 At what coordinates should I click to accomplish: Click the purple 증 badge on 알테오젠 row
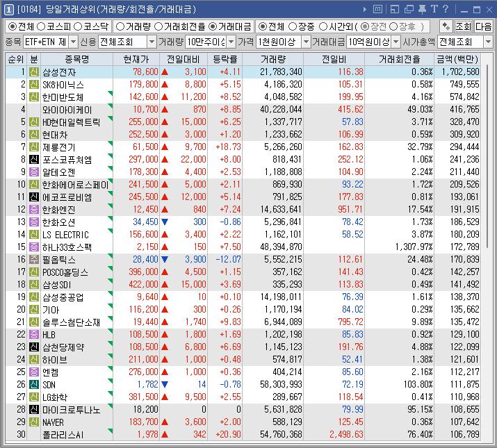click(34, 172)
